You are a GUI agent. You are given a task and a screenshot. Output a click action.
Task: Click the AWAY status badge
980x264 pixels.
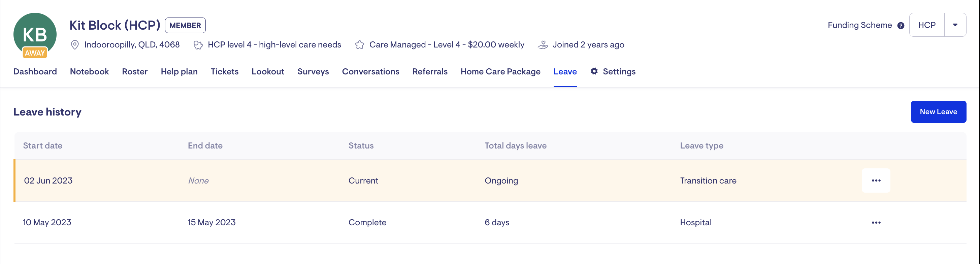tap(35, 53)
